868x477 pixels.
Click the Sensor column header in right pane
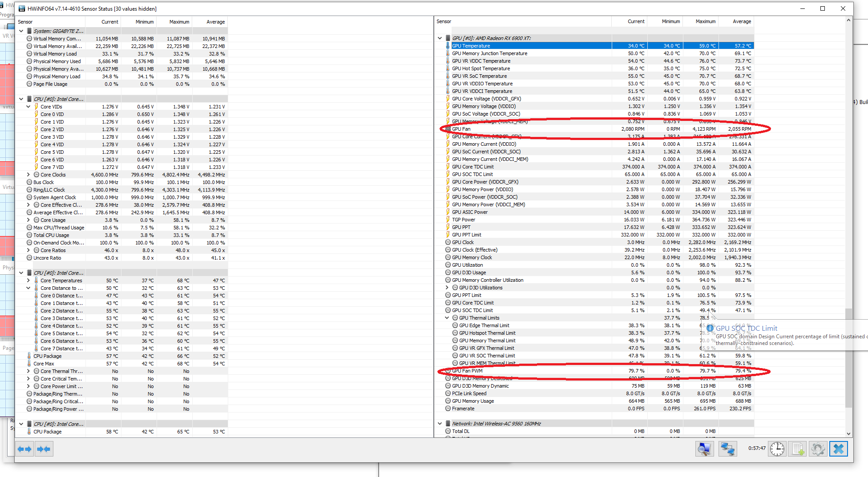[523, 21]
